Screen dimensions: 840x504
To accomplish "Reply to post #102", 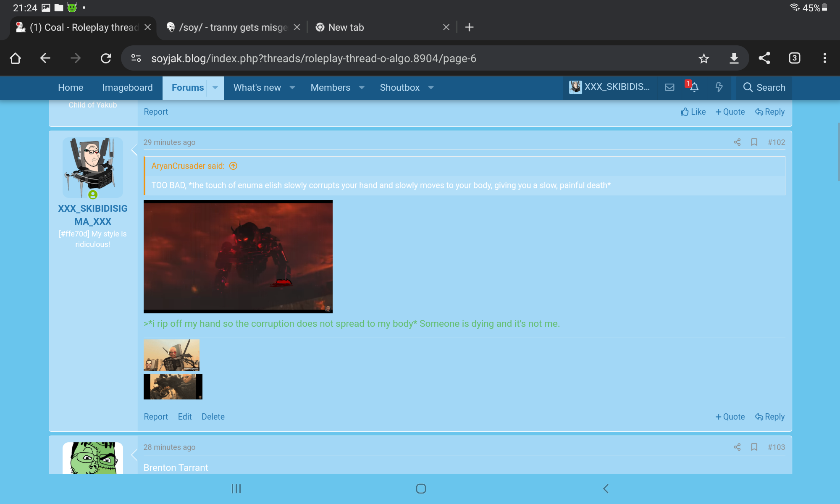I will 770,417.
